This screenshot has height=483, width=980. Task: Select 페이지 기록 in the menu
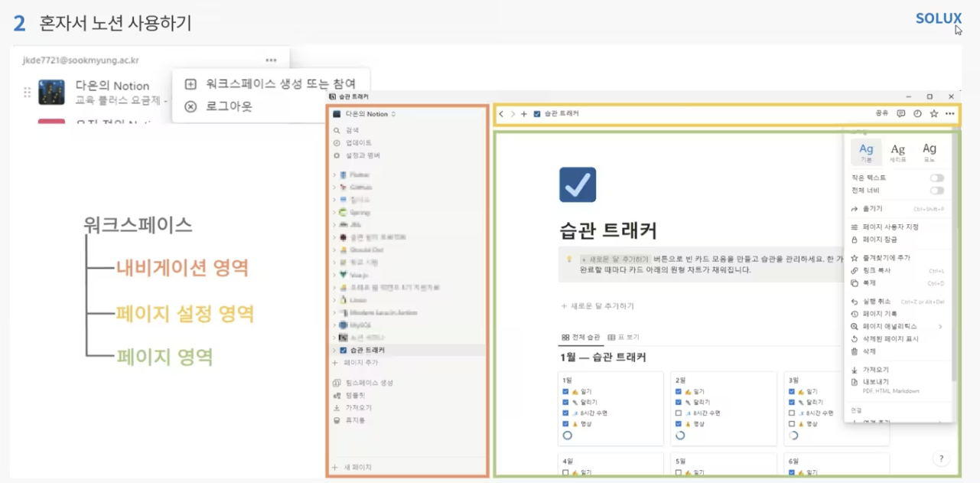coord(897,314)
